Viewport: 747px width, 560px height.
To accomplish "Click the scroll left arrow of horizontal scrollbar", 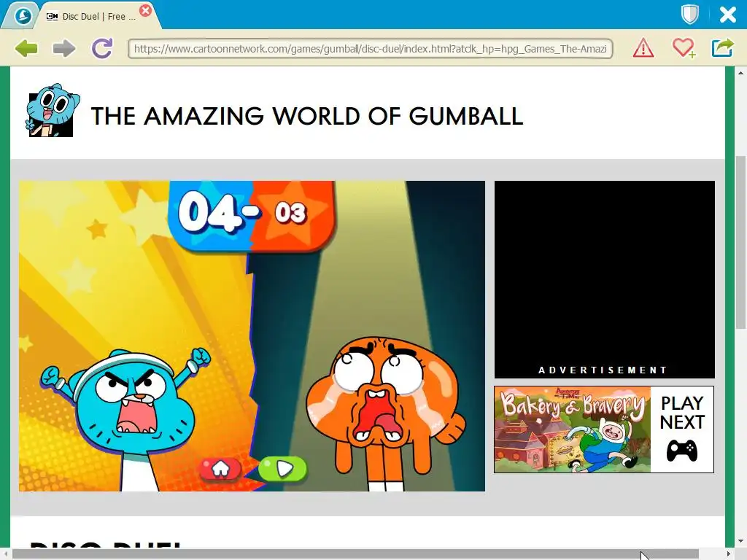I will pos(5,554).
